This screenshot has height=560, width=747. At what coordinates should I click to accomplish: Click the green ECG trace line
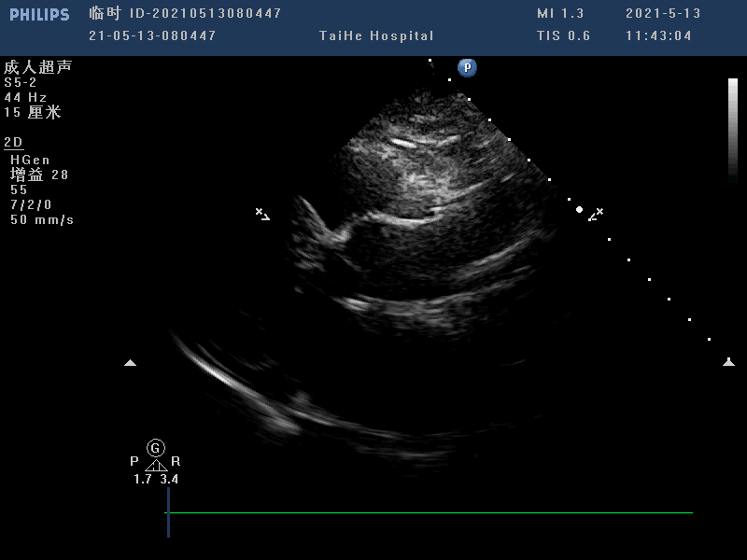click(x=429, y=512)
